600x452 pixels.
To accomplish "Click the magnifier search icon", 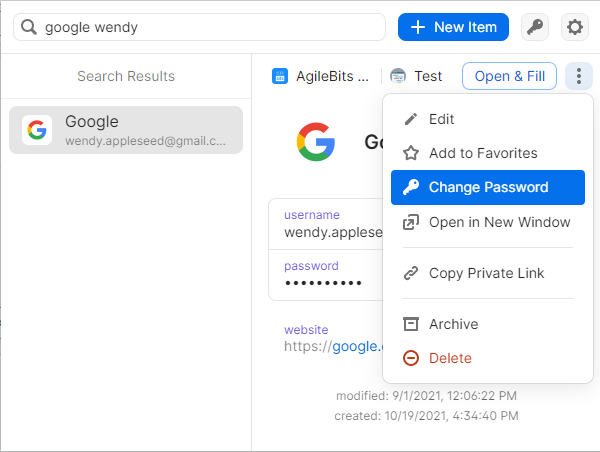I will click(x=29, y=27).
